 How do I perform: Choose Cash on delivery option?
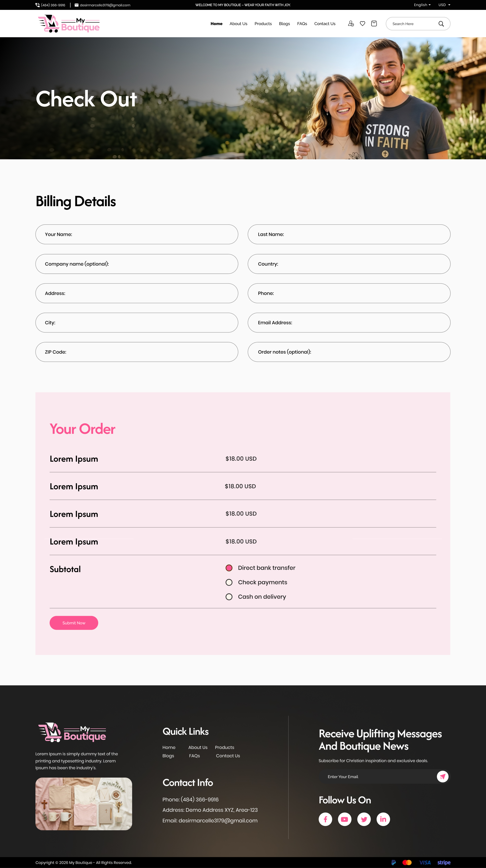coord(229,597)
